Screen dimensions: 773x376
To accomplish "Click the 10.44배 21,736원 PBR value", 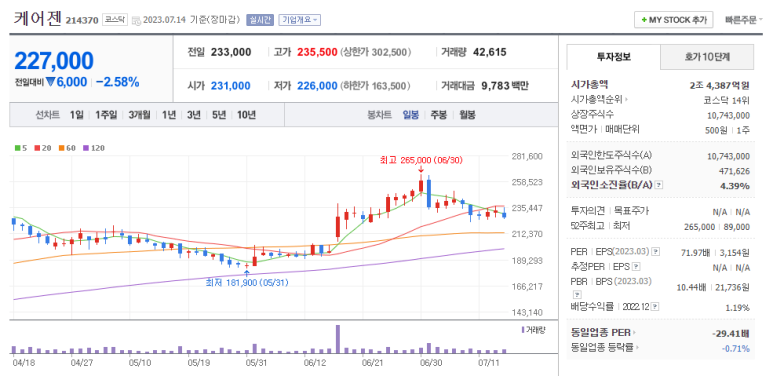I will [x=714, y=287].
